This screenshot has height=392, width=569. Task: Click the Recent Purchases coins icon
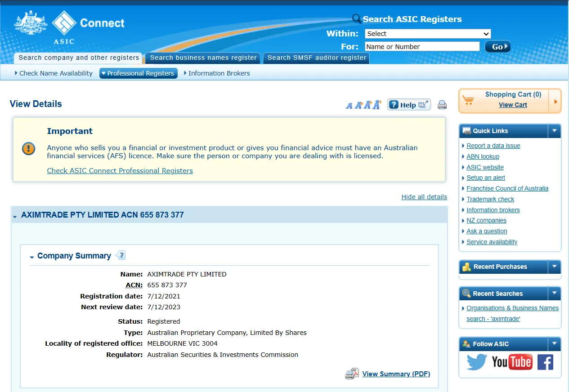466,267
